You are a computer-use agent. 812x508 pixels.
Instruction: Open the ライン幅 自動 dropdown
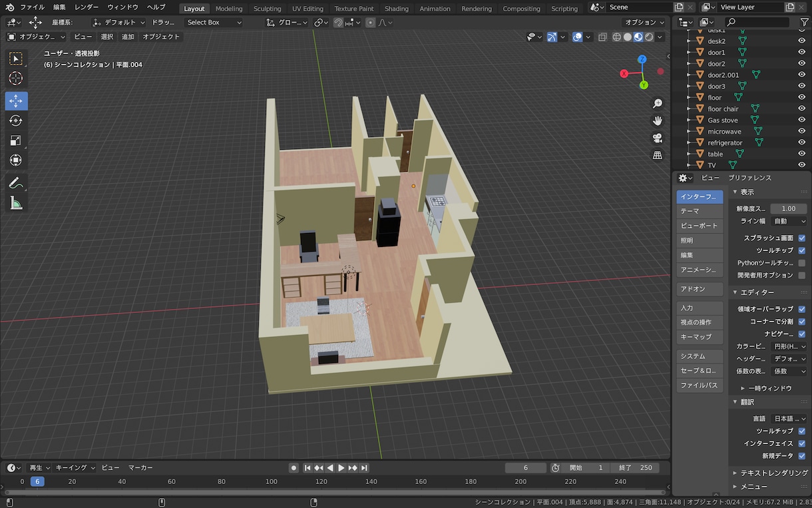[x=789, y=221]
